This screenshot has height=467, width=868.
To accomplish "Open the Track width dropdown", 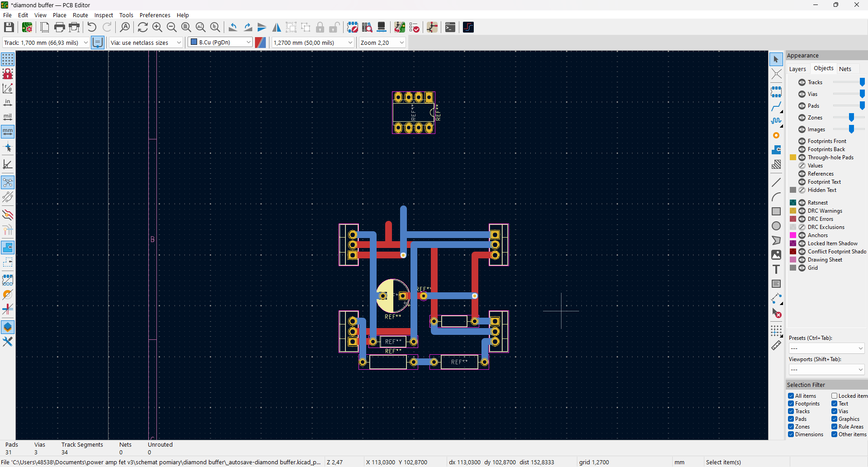I will (46, 43).
